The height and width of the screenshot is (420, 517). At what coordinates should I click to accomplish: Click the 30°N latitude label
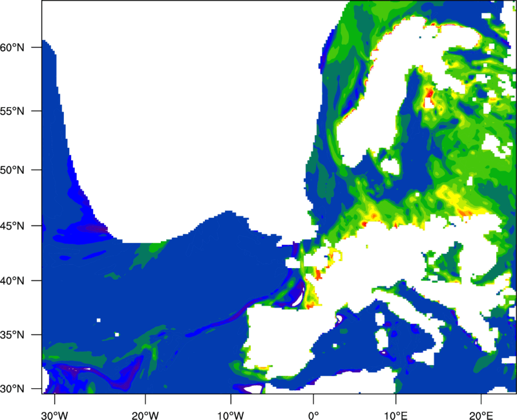tap(12, 389)
